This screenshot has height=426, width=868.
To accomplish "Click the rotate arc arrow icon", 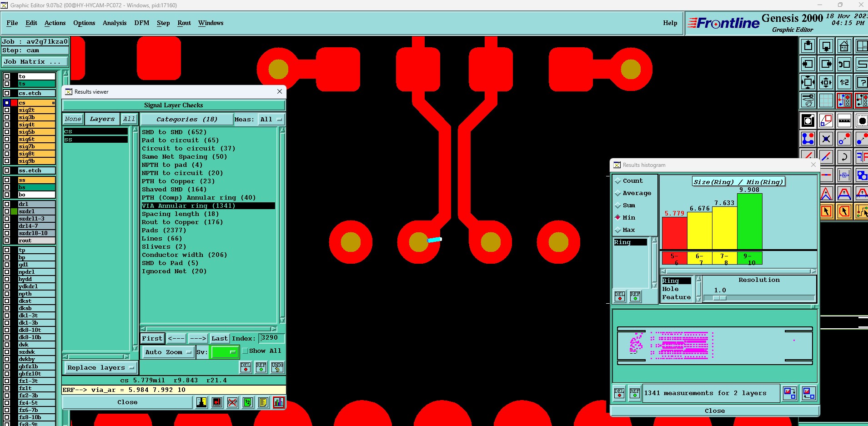I will pyautogui.click(x=844, y=157).
